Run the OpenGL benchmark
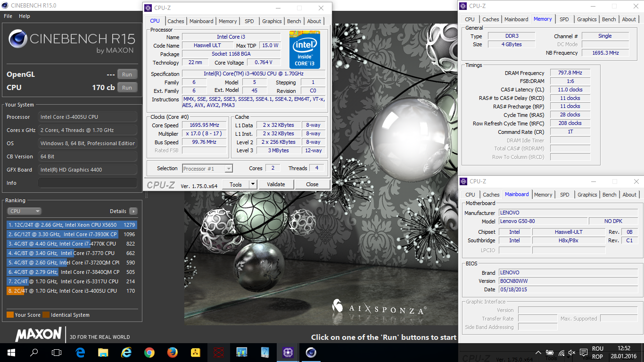The height and width of the screenshot is (362, 644). [x=127, y=74]
